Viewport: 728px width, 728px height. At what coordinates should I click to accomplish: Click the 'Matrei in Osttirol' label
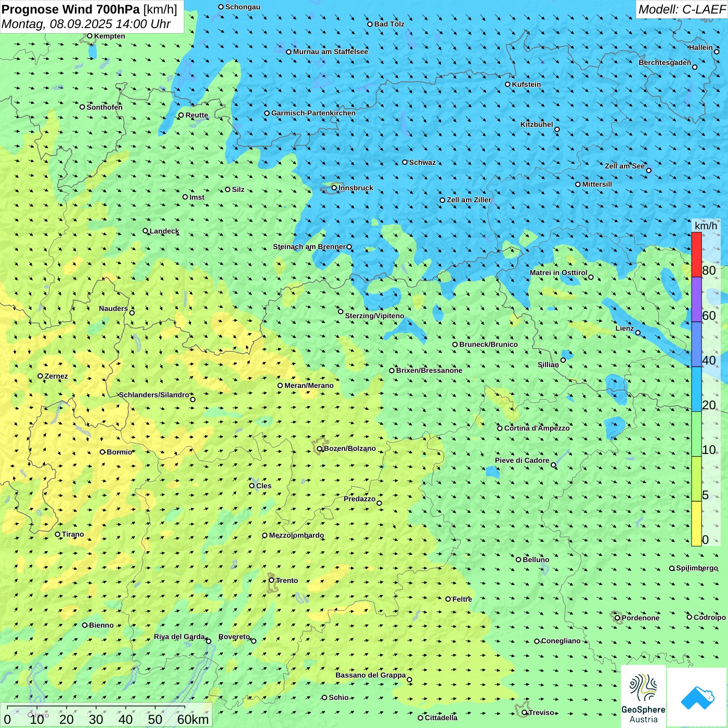click(x=558, y=272)
